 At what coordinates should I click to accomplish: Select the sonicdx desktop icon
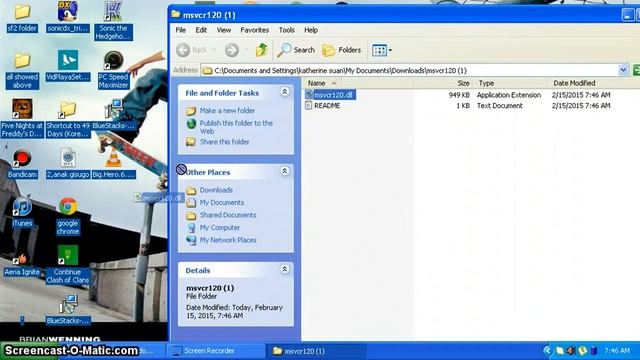coord(67,17)
